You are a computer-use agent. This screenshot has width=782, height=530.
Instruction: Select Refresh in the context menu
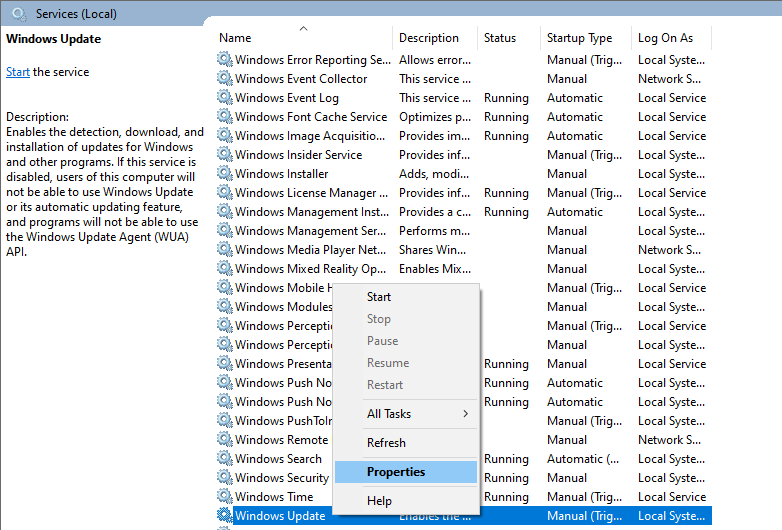386,442
